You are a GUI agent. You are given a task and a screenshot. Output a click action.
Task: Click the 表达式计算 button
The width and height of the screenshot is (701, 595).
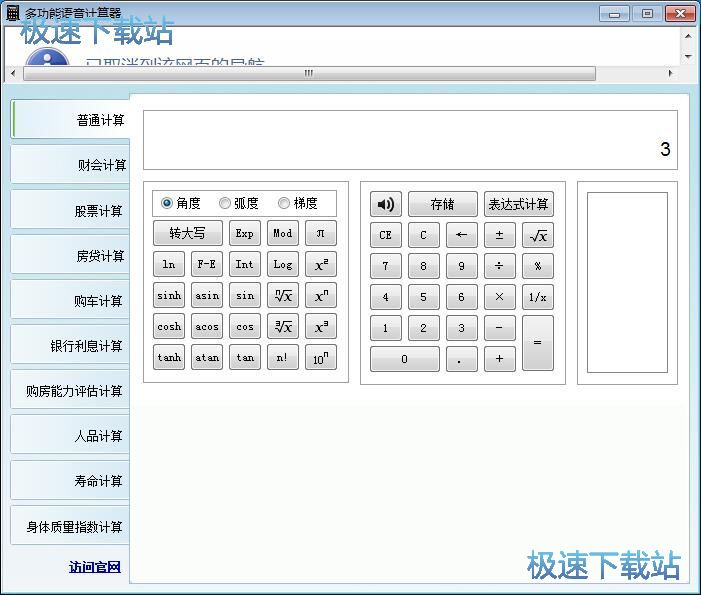519,204
